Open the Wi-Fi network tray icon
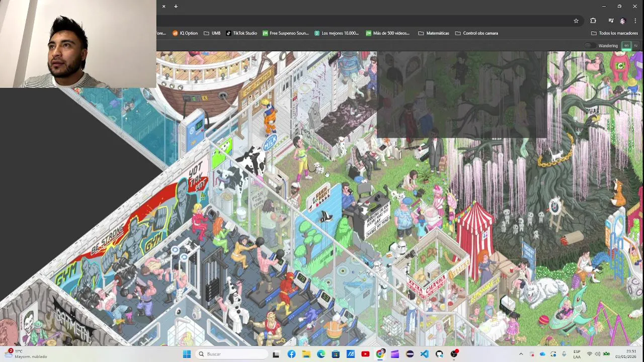The width and height of the screenshot is (644, 362). (589, 354)
